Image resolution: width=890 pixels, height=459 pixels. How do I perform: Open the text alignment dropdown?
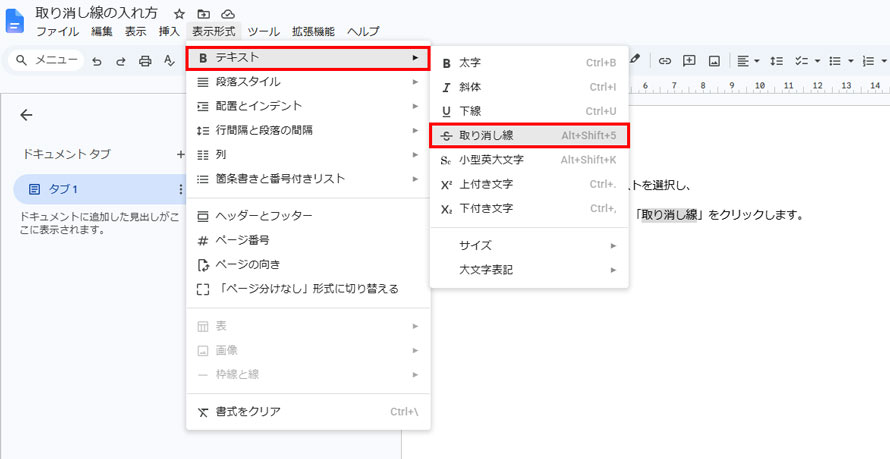coord(748,61)
